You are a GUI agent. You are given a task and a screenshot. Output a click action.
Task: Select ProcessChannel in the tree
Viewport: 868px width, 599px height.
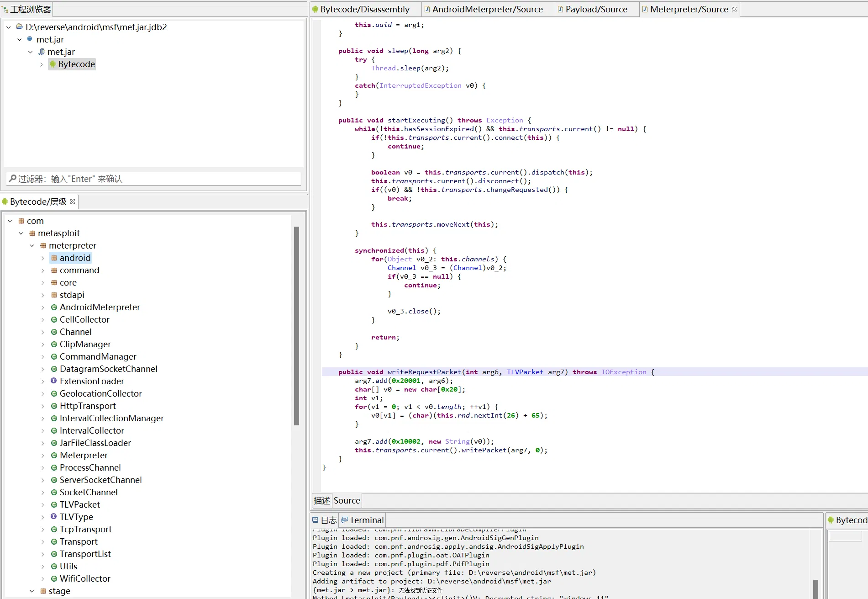click(90, 468)
